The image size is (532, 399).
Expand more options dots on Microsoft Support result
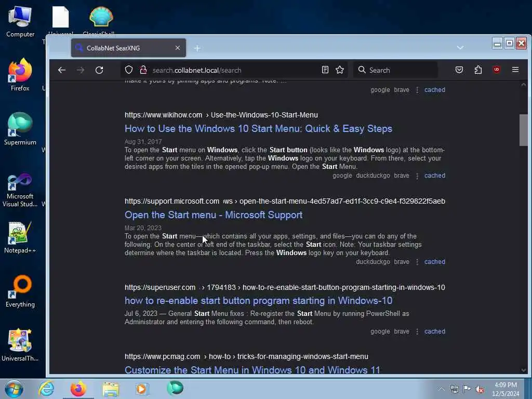click(x=417, y=262)
